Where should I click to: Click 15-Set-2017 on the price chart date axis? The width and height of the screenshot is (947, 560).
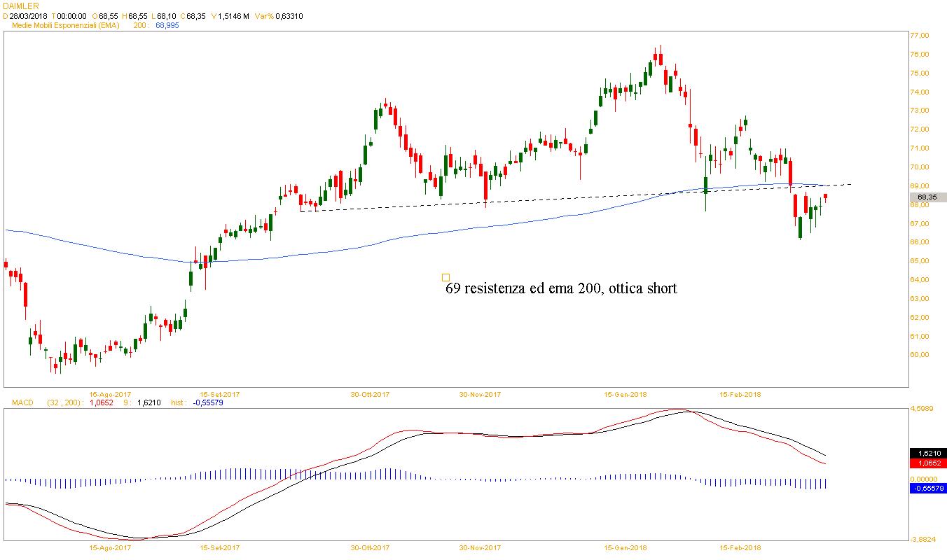point(220,394)
